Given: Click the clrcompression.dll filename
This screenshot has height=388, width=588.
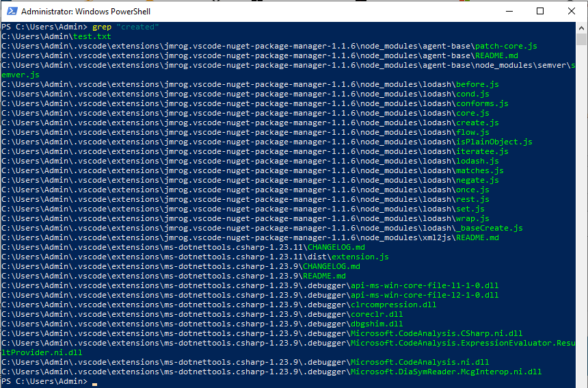Looking at the screenshot, I should (393, 305).
